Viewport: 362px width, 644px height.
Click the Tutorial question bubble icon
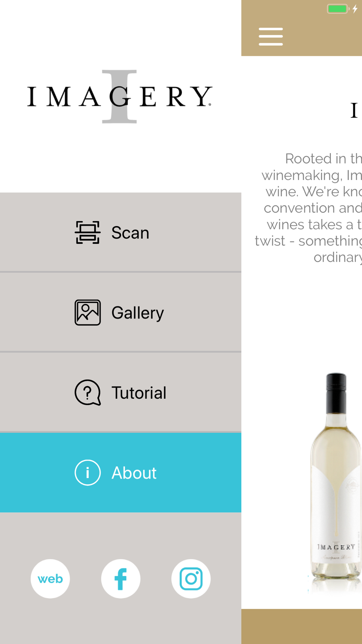[x=88, y=393]
